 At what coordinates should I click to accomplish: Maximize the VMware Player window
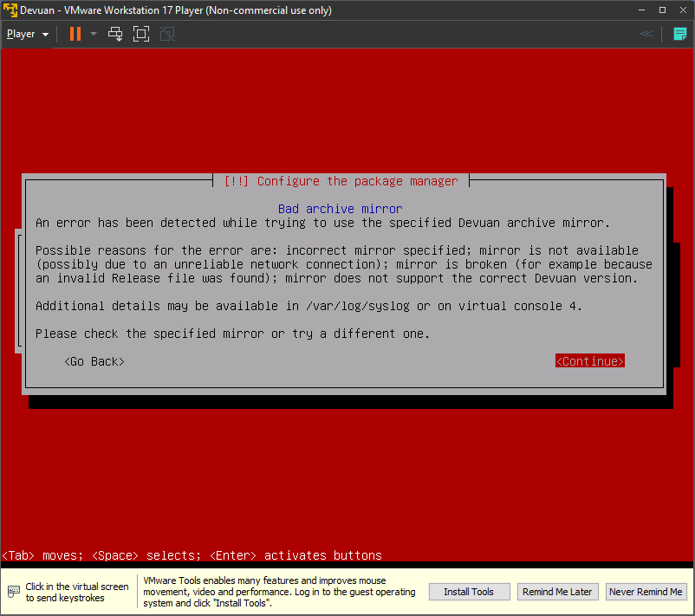point(662,10)
